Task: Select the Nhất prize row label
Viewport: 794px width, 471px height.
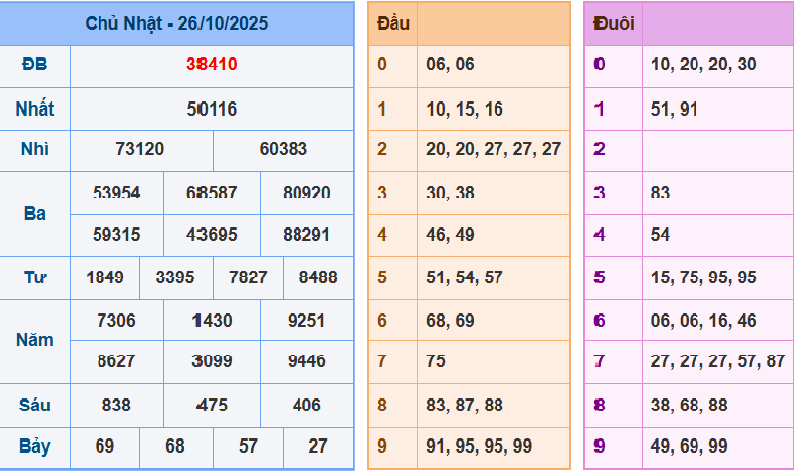Action: [x=34, y=108]
